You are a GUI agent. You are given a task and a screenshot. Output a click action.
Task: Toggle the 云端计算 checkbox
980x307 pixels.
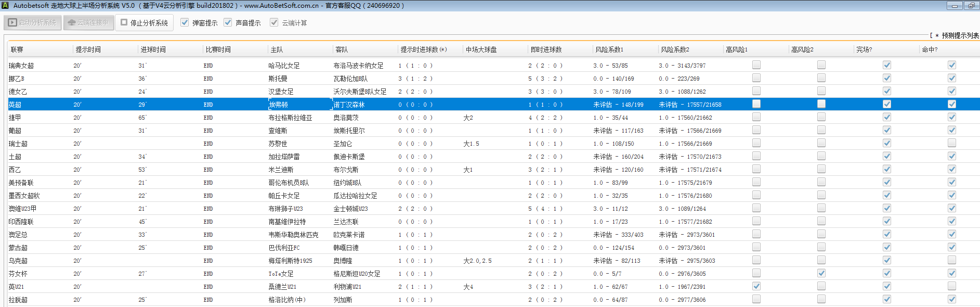point(274,22)
